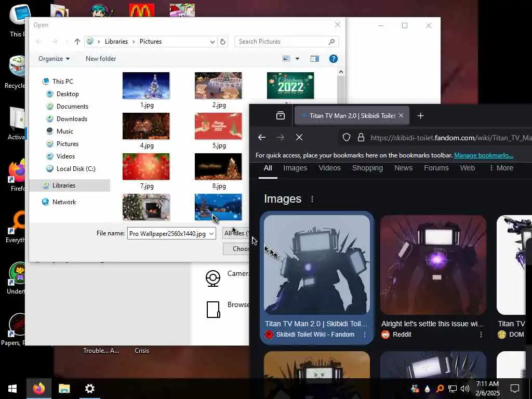
Task: Stop loading the Firefox page
Action: coord(299,137)
